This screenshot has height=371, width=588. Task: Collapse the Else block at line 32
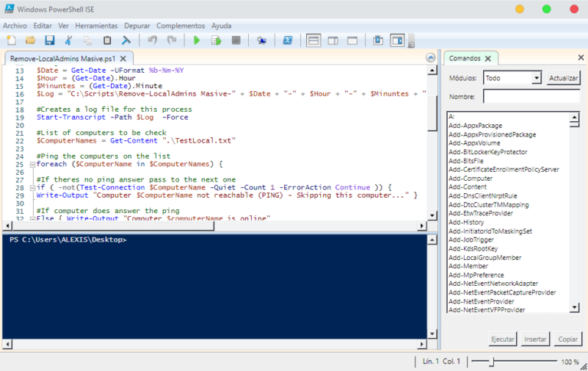pos(32,218)
